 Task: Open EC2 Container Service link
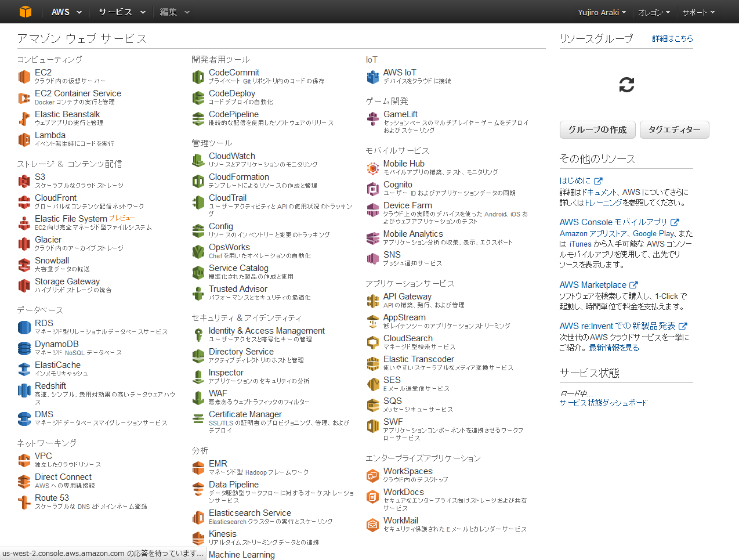[78, 93]
